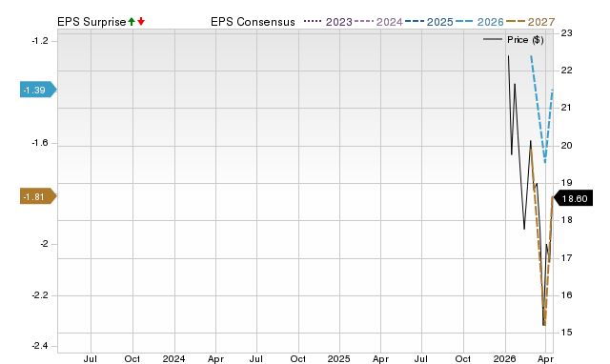The width and height of the screenshot is (610, 364).
Task: Click the -1.6 left axis value
Action: (x=40, y=143)
